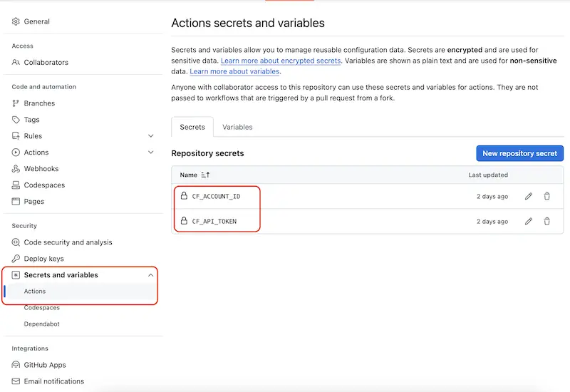Click the Code and automation section label
The width and height of the screenshot is (570, 392).
click(x=44, y=87)
